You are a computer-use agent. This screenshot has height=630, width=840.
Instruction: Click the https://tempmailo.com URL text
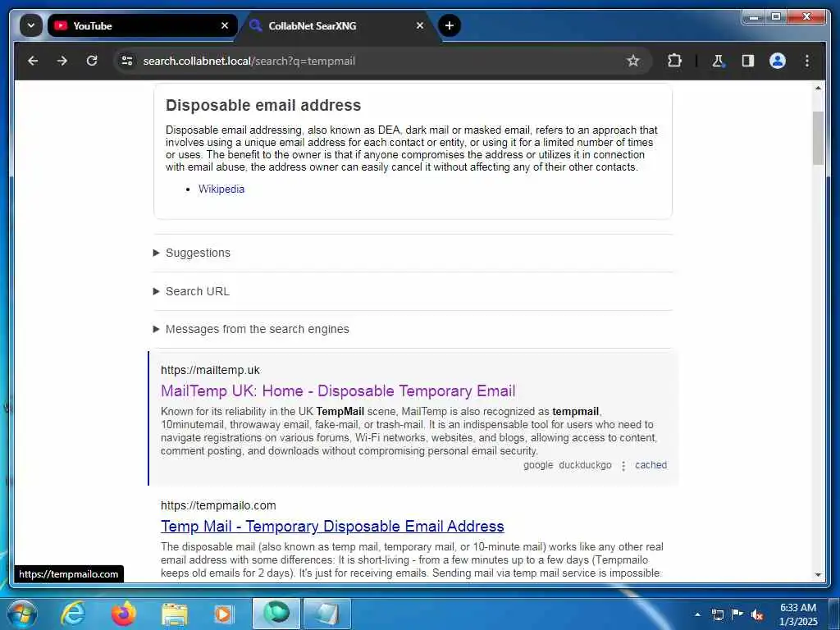pyautogui.click(x=218, y=505)
